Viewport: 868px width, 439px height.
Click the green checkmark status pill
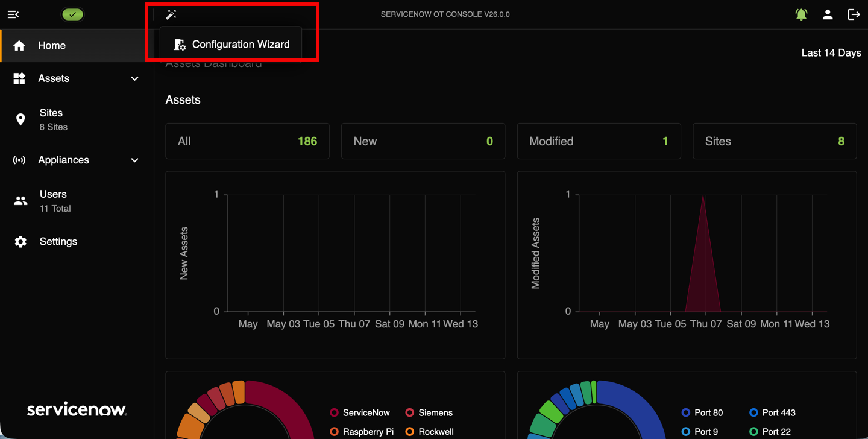(72, 14)
